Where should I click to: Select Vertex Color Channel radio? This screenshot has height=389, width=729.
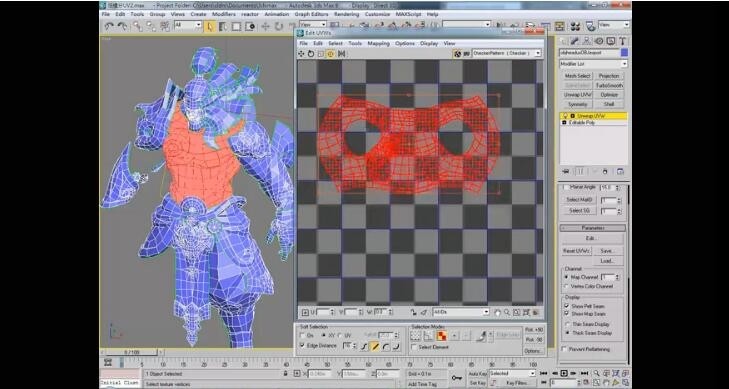[x=566, y=287]
